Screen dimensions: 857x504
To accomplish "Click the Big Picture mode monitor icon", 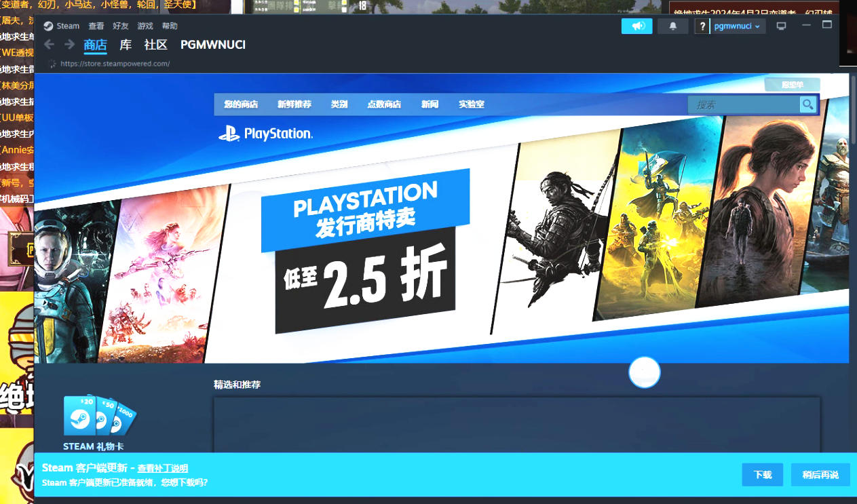I will 781,26.
